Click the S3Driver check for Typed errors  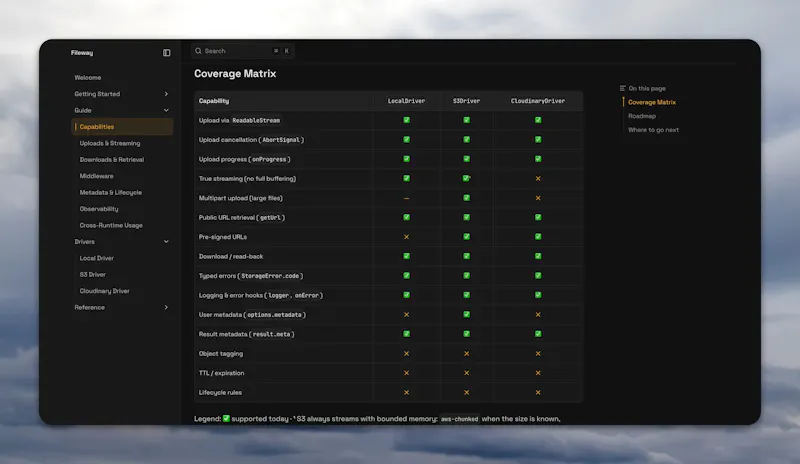(466, 275)
